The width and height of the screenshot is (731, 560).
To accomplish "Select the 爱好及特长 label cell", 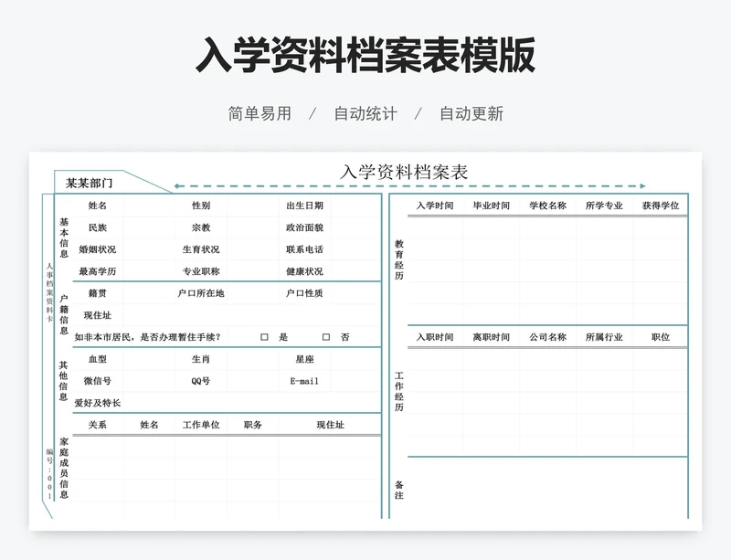I will (98, 403).
